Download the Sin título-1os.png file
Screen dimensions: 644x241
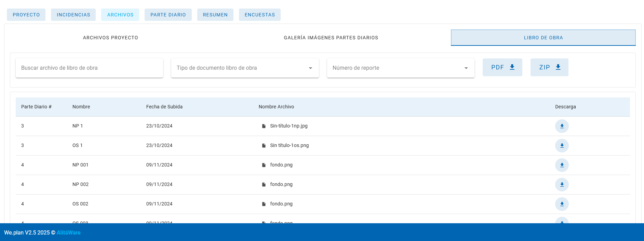tap(562, 146)
